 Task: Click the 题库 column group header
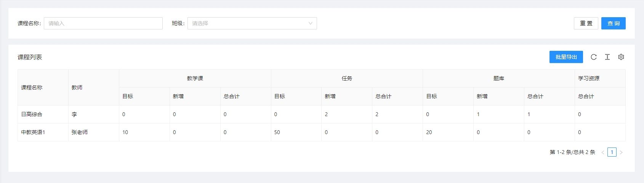[x=498, y=78]
